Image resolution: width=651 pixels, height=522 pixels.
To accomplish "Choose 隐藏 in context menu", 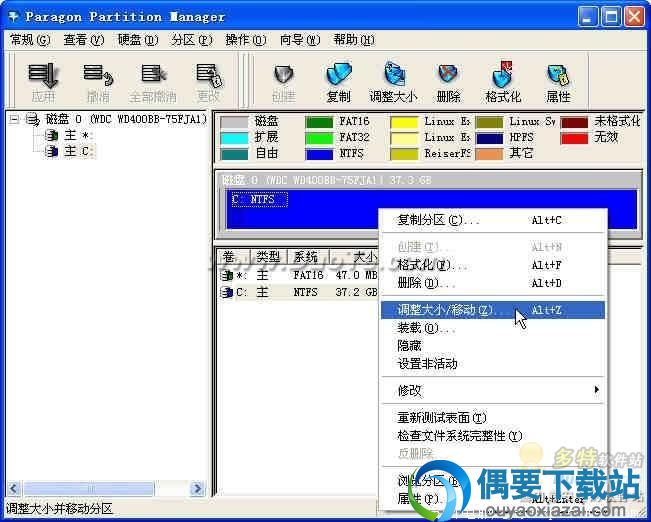I will (493, 346).
